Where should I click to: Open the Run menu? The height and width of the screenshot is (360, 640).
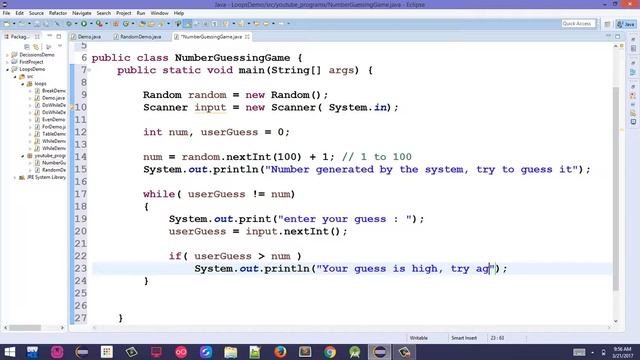coord(141,13)
